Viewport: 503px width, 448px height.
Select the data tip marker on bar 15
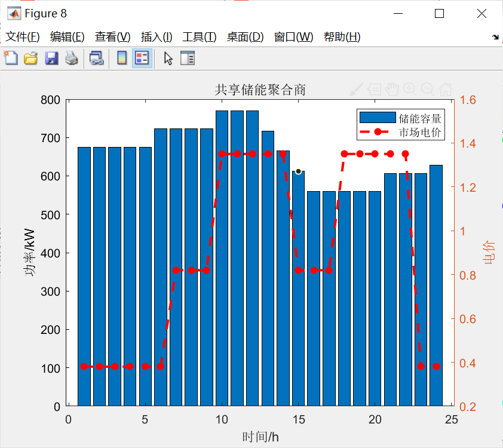click(298, 171)
